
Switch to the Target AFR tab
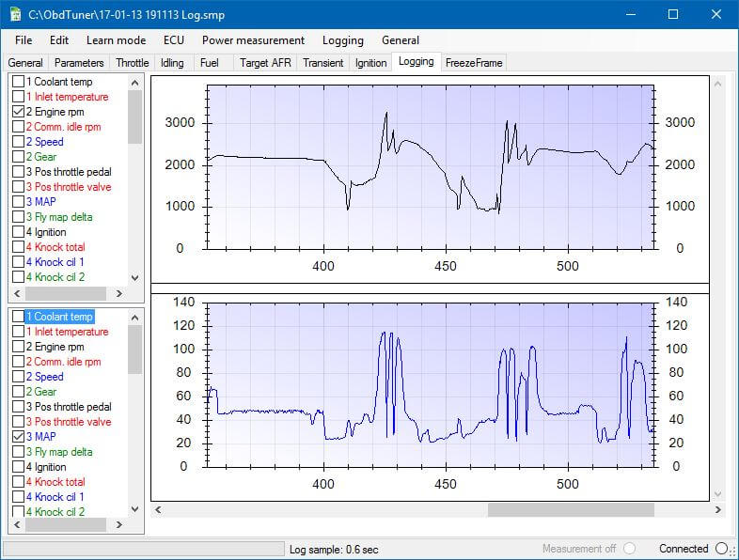pyautogui.click(x=265, y=63)
